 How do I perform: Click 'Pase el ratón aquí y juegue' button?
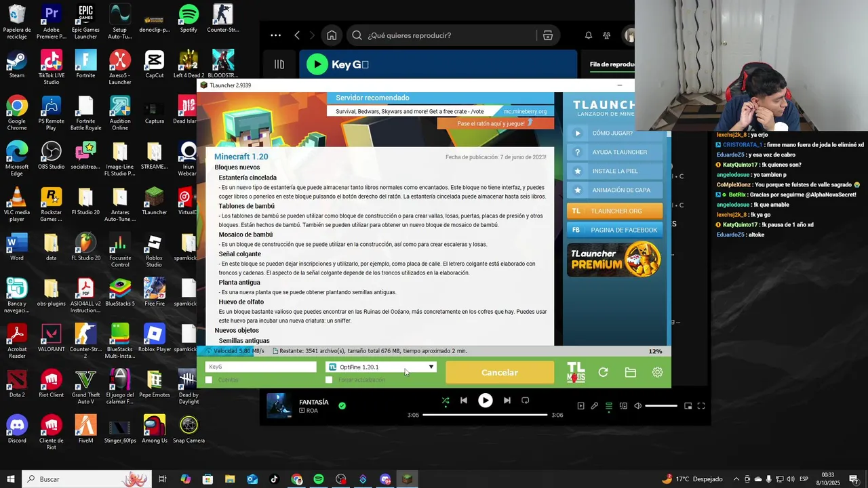[x=495, y=123]
